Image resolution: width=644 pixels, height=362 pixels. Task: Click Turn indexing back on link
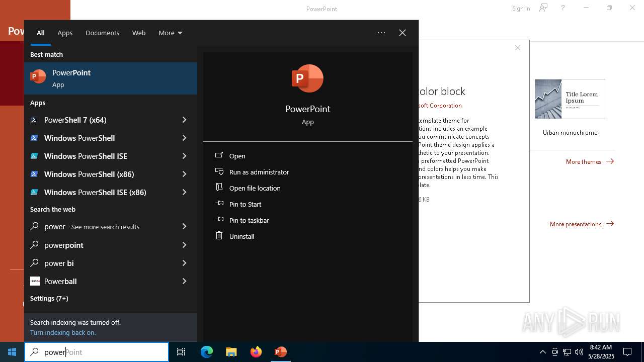click(63, 332)
